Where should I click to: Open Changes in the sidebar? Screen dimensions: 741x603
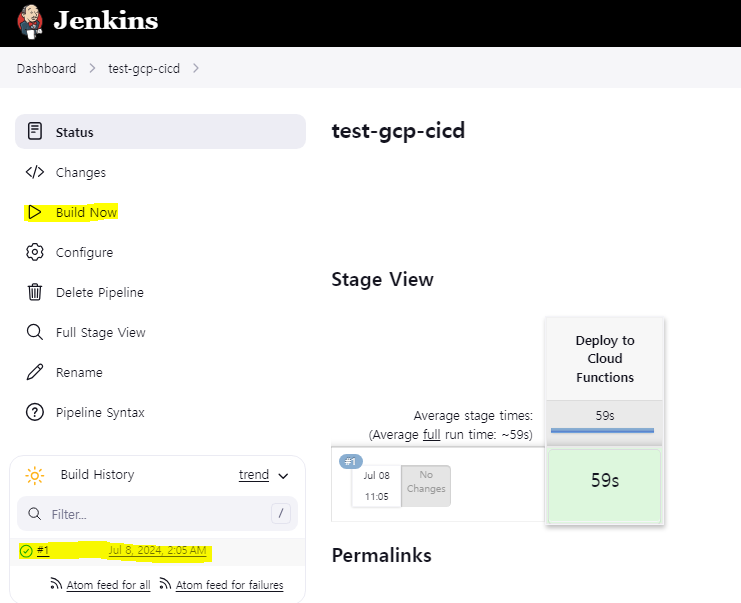(81, 172)
